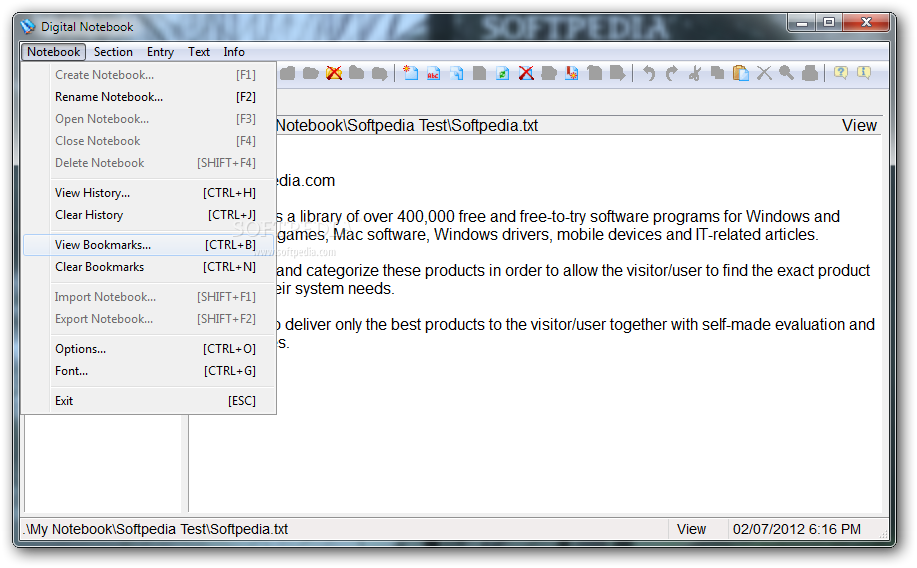This screenshot has height=568, width=917.
Task: Click the green arrows refresh entry icon
Action: coord(502,73)
